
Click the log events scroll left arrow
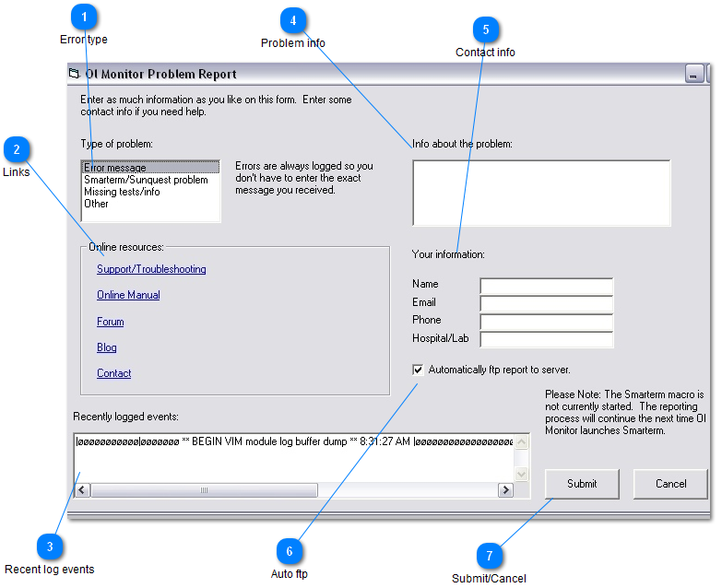82,490
